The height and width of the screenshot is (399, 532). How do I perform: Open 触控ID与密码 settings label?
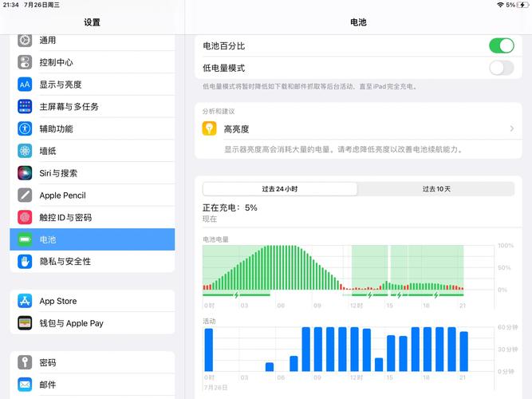(65, 218)
